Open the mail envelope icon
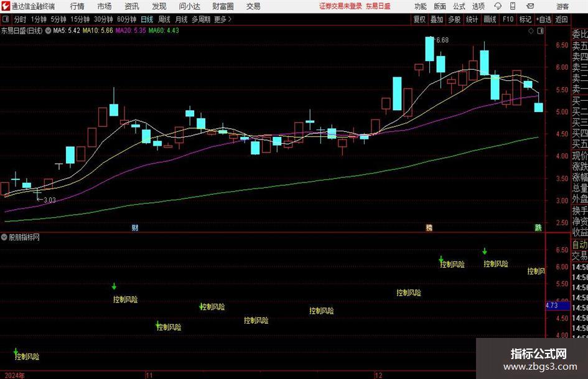Viewport: 588px width, 379px height. click(x=530, y=6)
